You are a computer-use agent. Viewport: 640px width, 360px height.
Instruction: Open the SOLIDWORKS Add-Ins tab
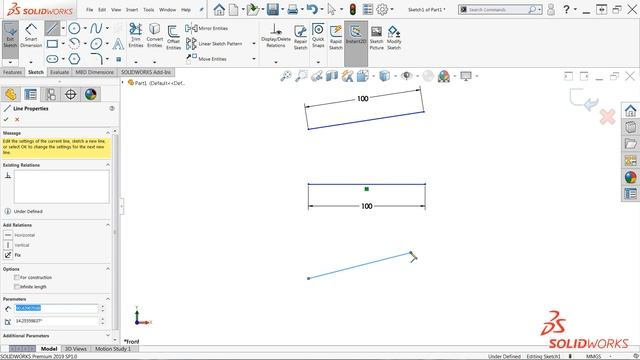point(146,72)
